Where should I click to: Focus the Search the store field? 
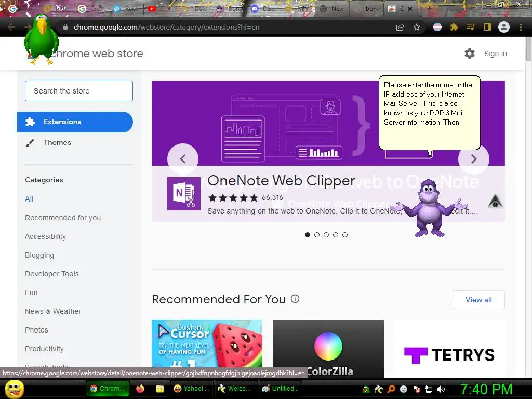click(79, 91)
